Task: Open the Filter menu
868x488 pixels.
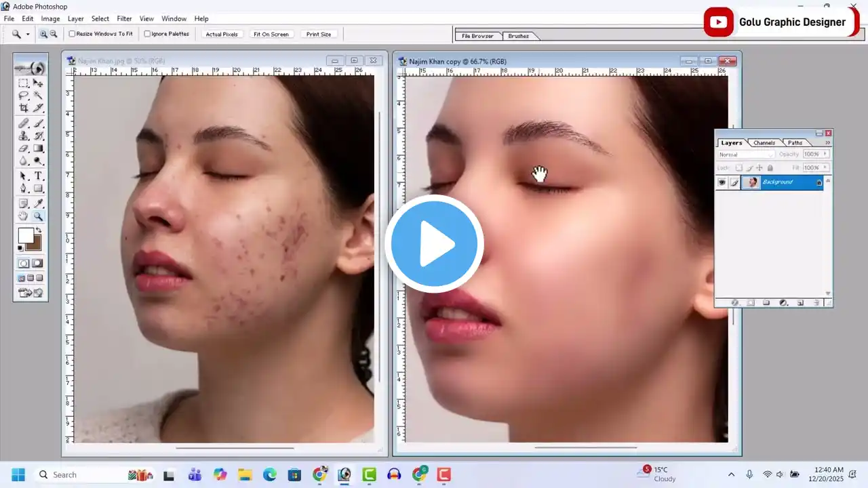Action: tap(124, 18)
